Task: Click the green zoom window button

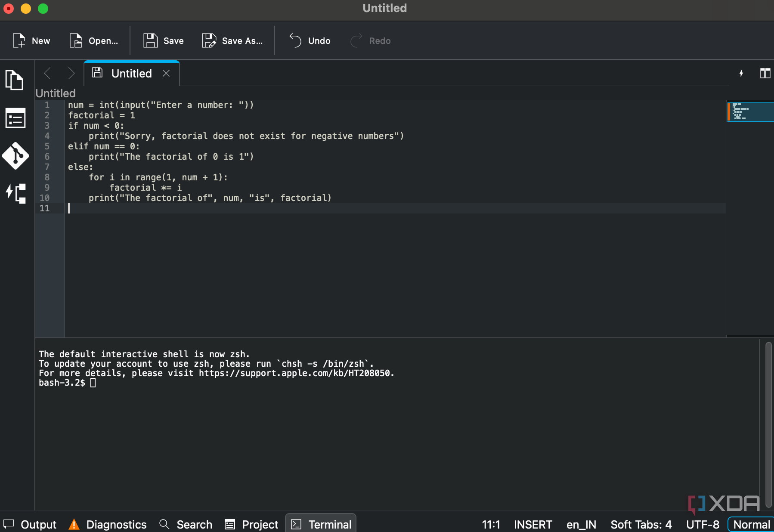Action: pos(43,9)
